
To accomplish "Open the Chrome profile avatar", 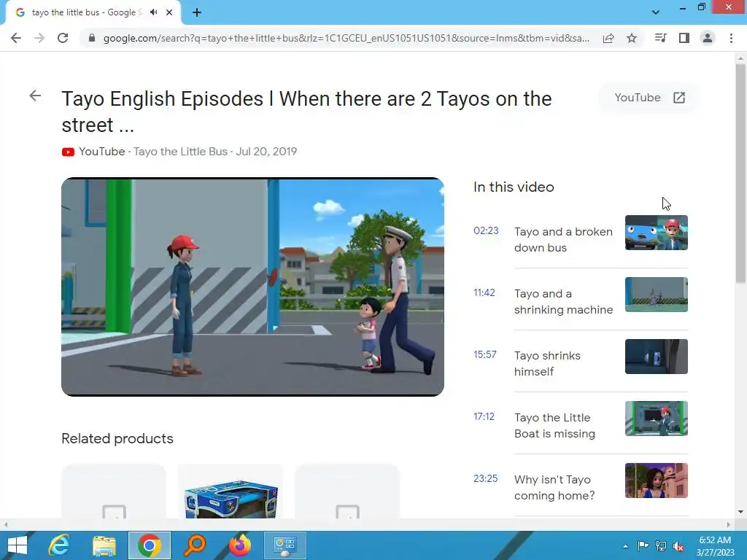I will pyautogui.click(x=708, y=38).
